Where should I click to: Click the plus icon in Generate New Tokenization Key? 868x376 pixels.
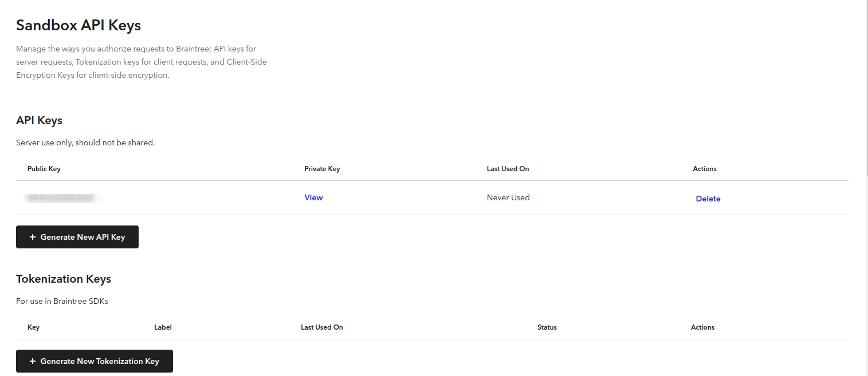(x=33, y=361)
